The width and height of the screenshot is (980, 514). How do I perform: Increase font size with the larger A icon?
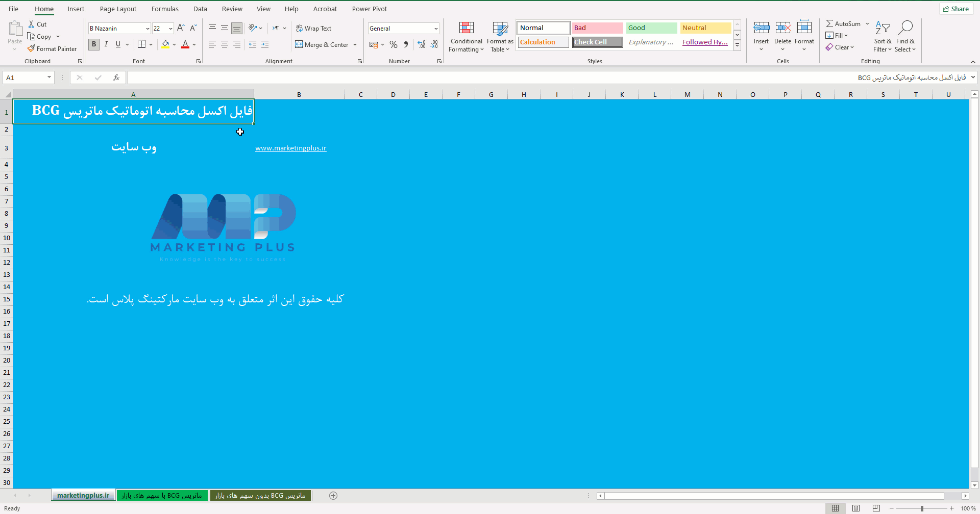pyautogui.click(x=181, y=28)
